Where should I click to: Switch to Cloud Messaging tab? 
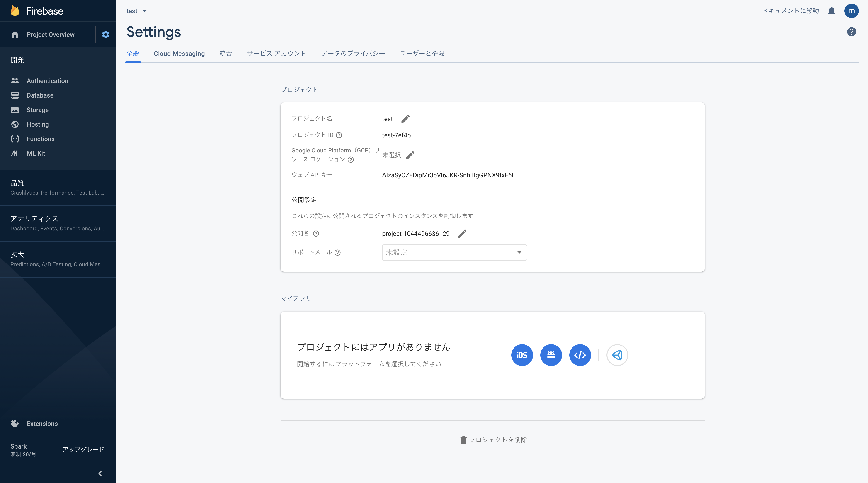coord(179,54)
